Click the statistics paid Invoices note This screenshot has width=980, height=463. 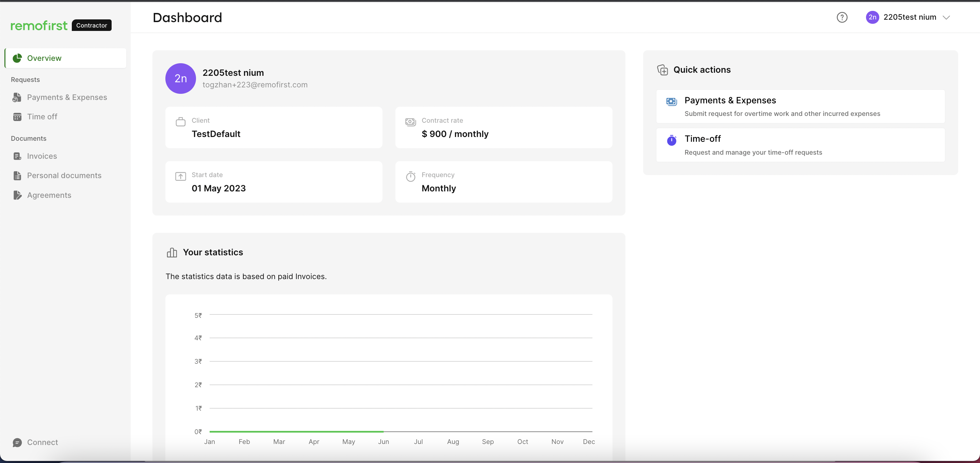click(246, 276)
